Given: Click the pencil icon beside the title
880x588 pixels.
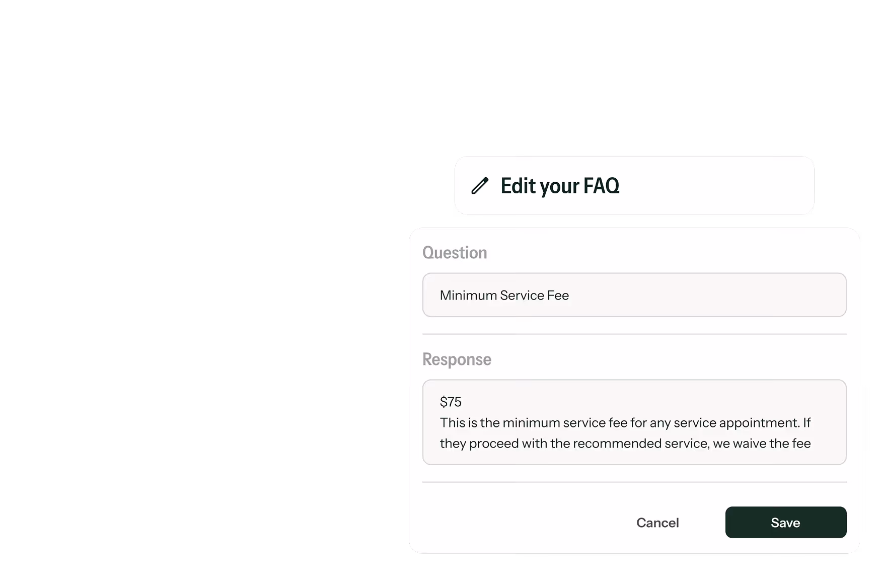Looking at the screenshot, I should pos(480,186).
